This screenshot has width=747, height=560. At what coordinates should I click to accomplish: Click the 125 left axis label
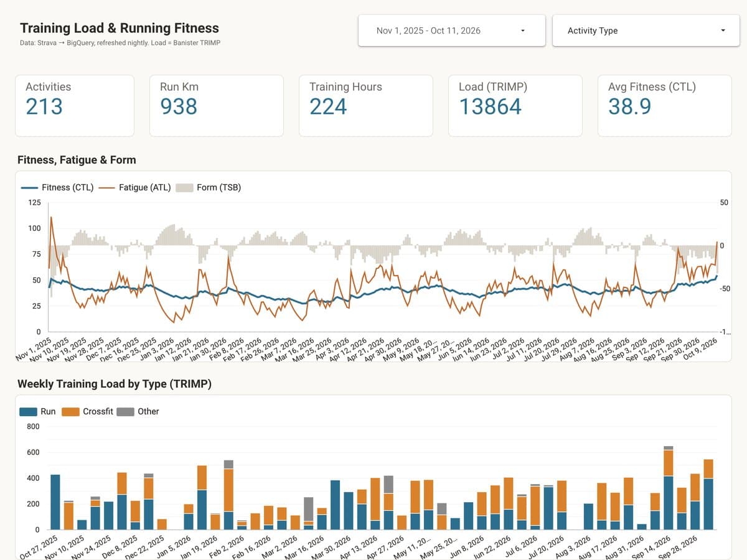(x=34, y=203)
